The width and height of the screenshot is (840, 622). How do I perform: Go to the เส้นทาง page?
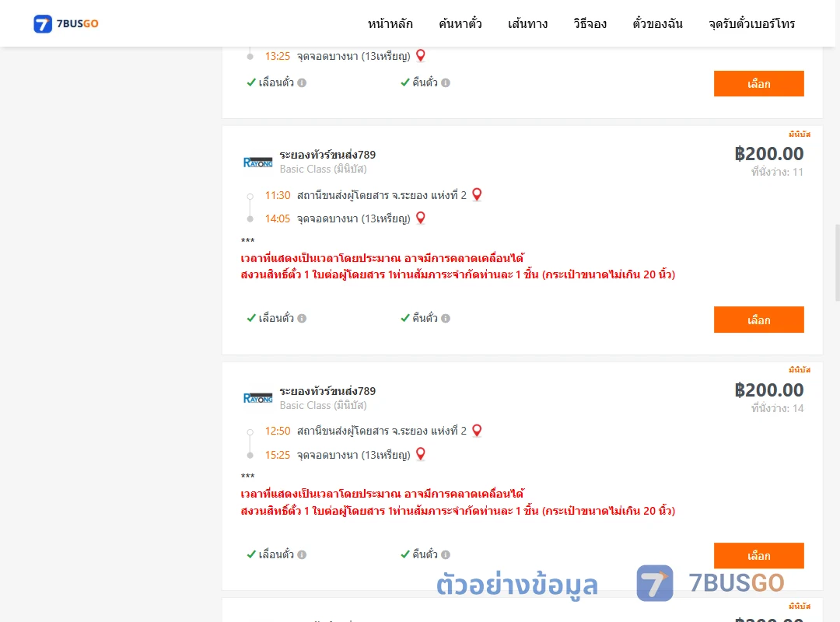(527, 23)
